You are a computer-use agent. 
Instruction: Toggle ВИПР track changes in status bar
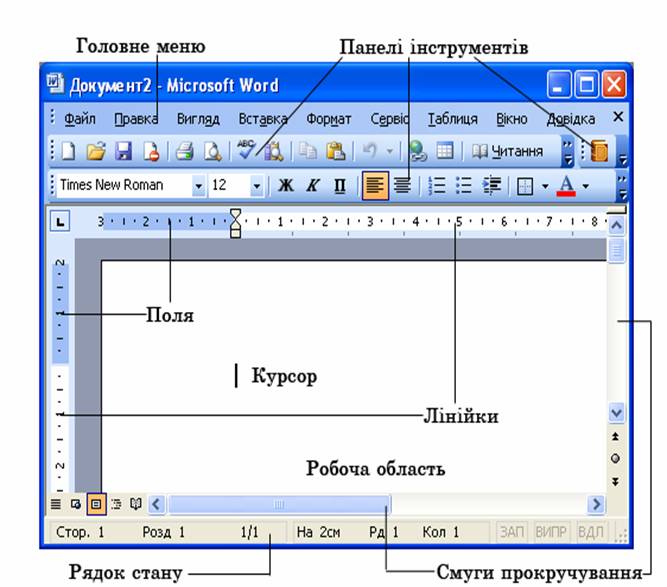point(551,532)
